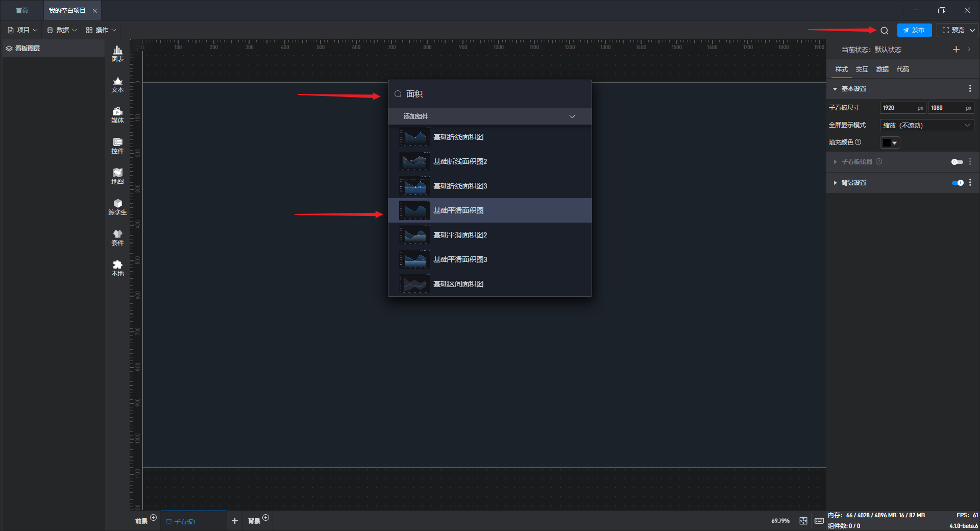Screen dimensions: 980x531
Task: Add a new state with plus icon
Action: (x=956, y=50)
